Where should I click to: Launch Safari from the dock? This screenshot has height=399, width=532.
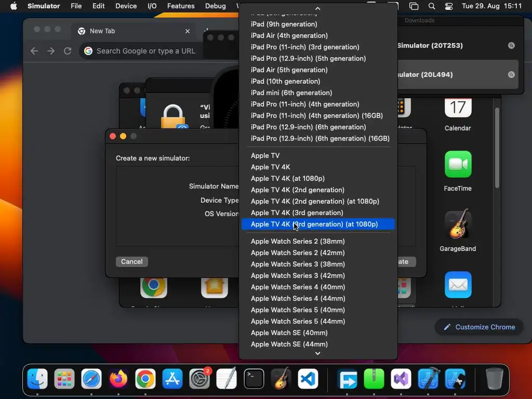coord(91,379)
